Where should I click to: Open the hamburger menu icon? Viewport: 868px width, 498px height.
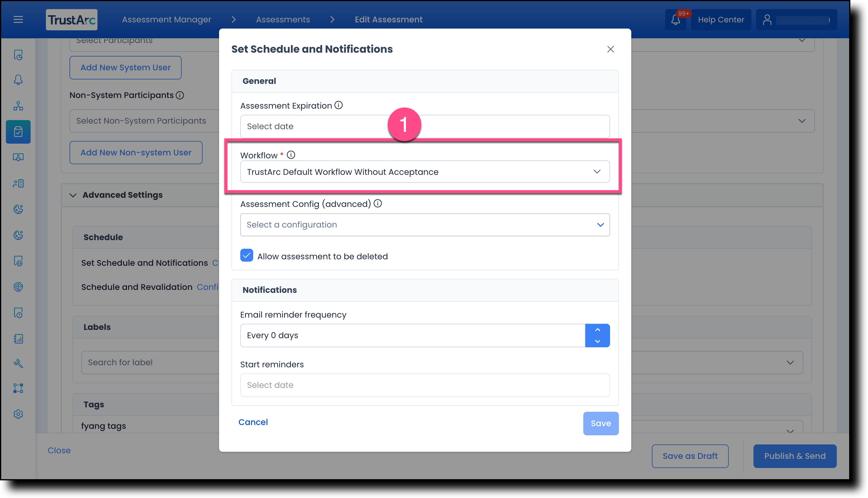pyautogui.click(x=18, y=19)
